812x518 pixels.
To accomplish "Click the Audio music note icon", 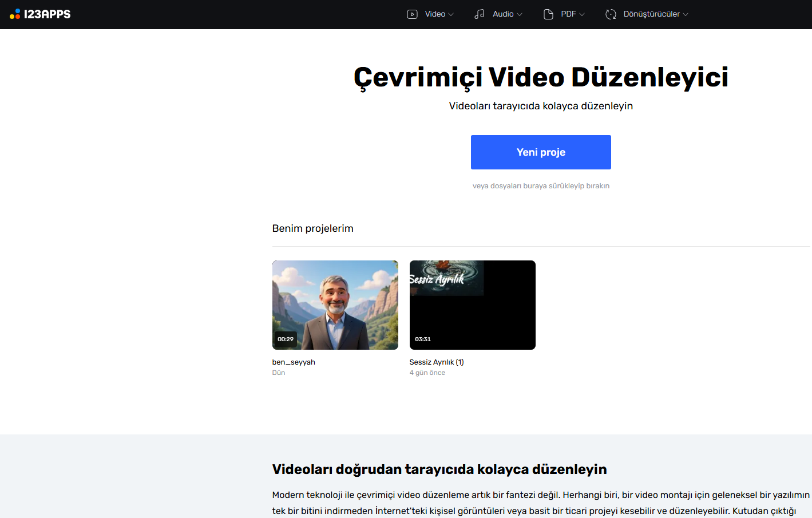I will tap(480, 14).
